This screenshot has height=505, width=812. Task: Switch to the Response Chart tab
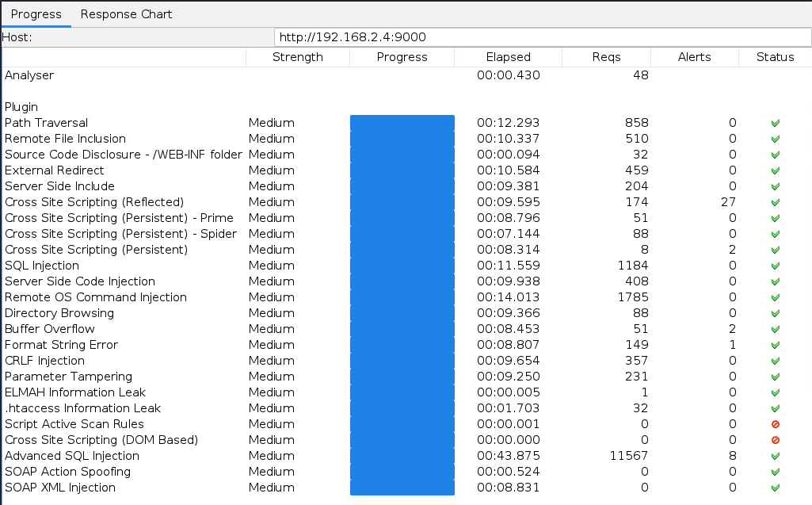tap(126, 14)
